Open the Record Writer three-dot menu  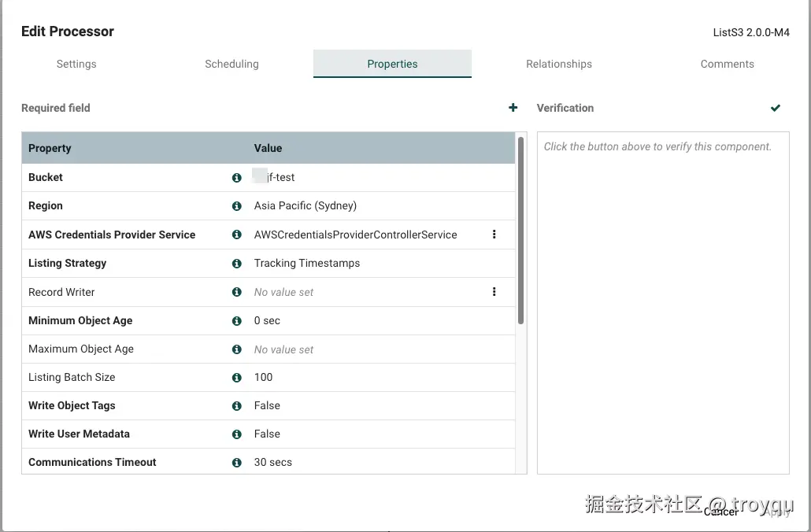494,292
